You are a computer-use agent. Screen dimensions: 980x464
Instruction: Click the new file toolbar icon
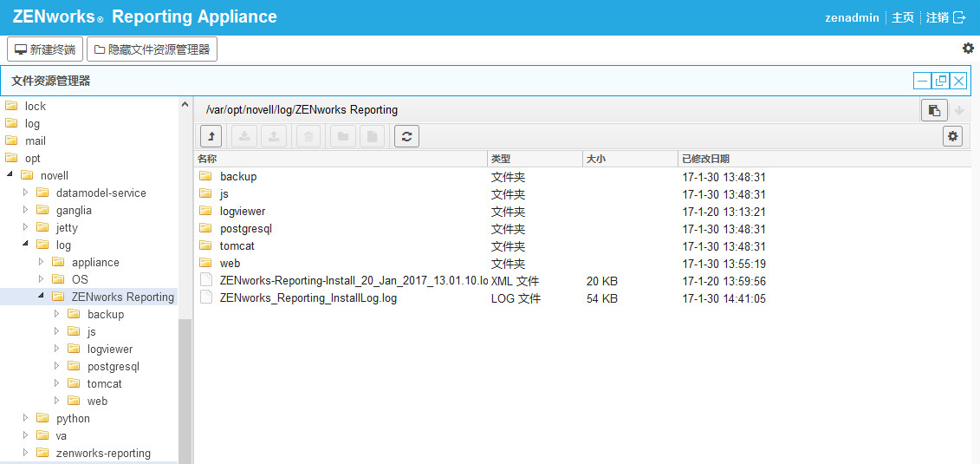click(x=372, y=136)
